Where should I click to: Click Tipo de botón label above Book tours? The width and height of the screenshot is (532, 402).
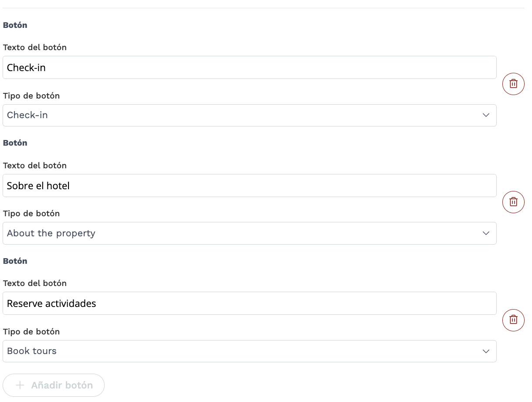tap(31, 331)
